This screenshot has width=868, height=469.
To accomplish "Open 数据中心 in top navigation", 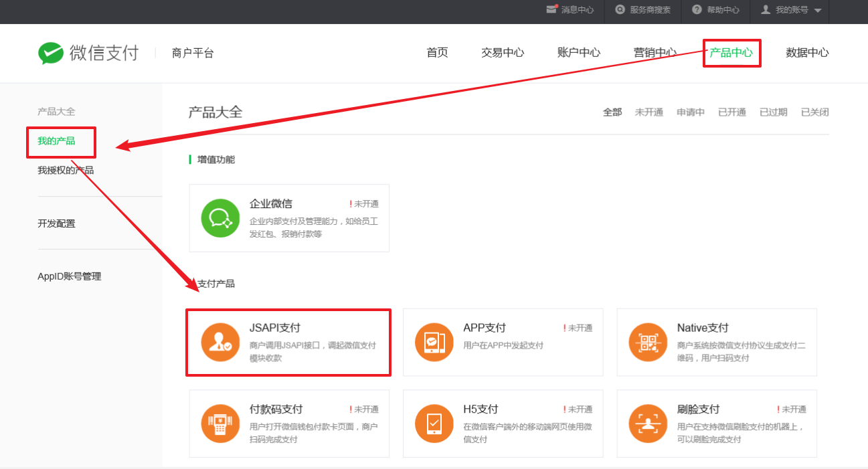I will [x=807, y=53].
